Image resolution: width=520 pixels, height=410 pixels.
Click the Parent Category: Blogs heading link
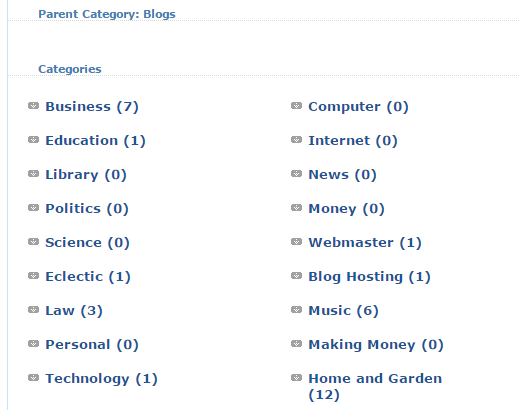pos(107,14)
